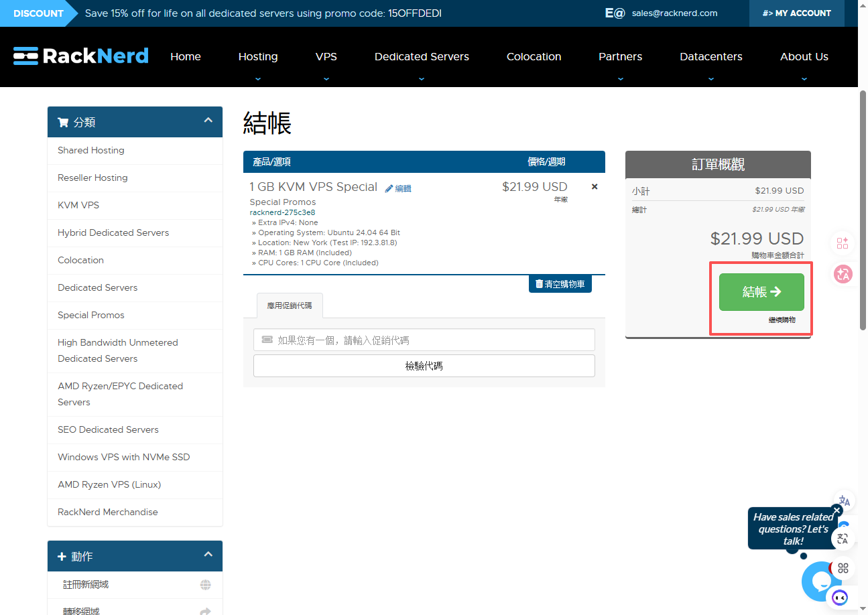Viewport: 868px width, 615px height.
Task: Click the Operating System Ubuntu 24.04 line
Action: point(326,232)
